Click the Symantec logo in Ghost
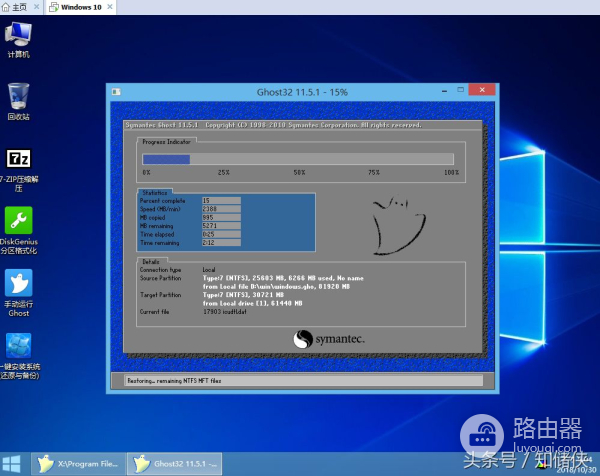This screenshot has height=476, width=600. [x=329, y=339]
